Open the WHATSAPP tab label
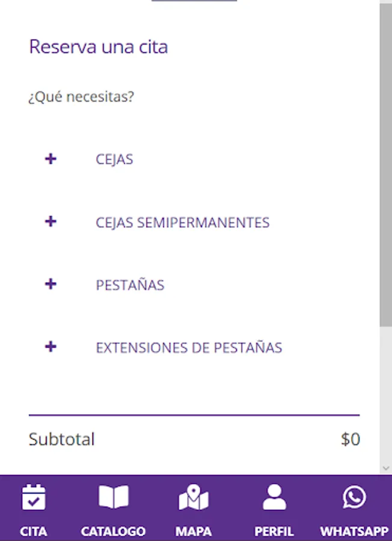 click(354, 531)
